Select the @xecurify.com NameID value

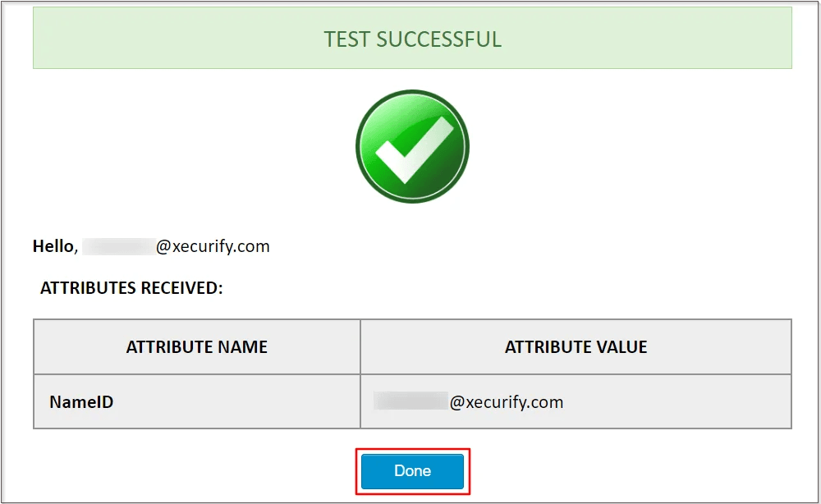coord(507,402)
